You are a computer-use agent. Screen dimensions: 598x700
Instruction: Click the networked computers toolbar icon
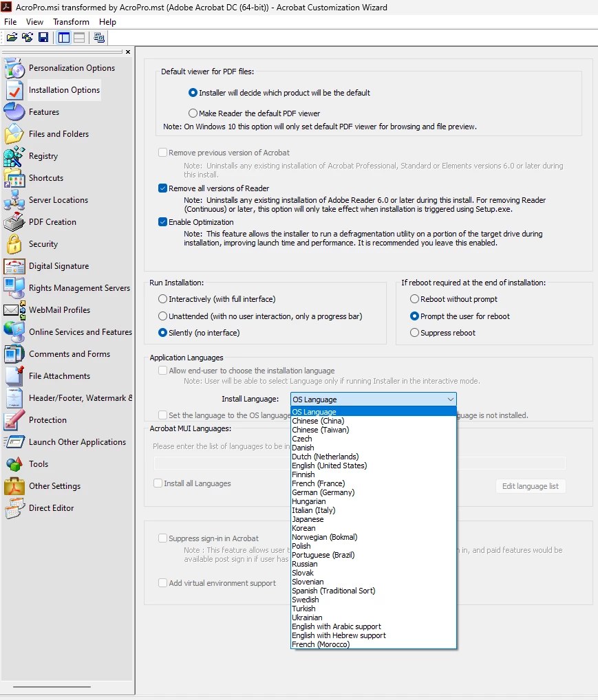(99, 38)
